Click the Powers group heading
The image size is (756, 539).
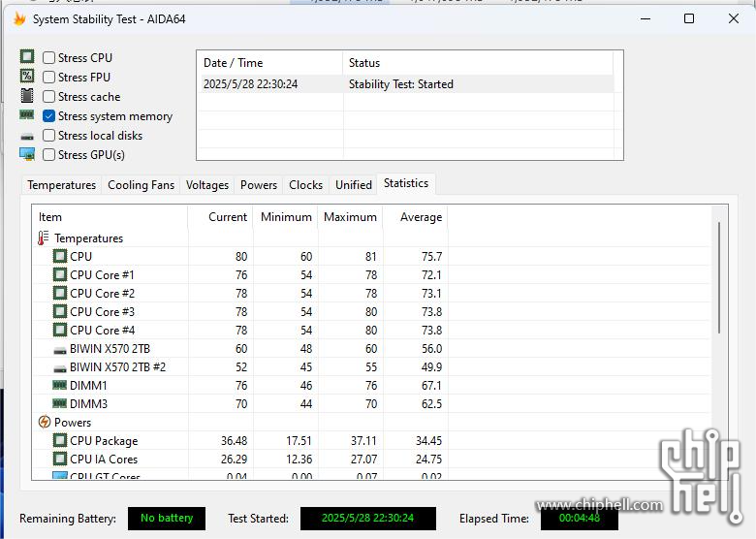(73, 423)
